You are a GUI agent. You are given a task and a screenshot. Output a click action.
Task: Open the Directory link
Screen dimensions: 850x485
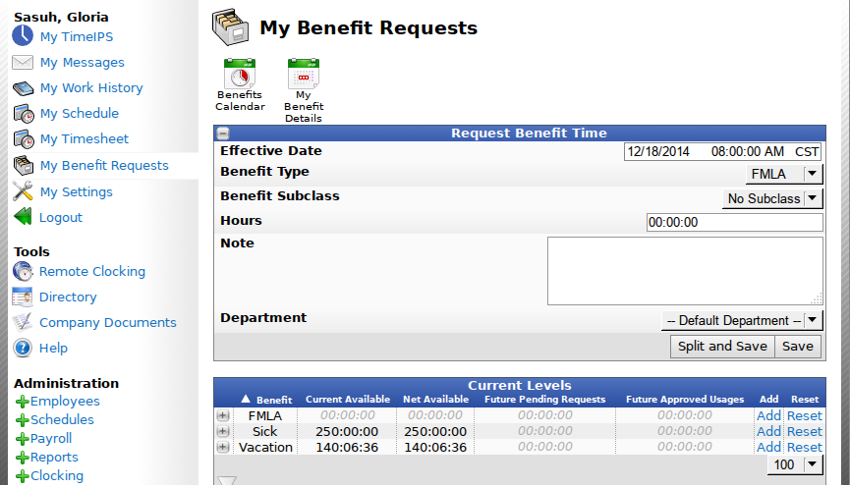pos(68,297)
